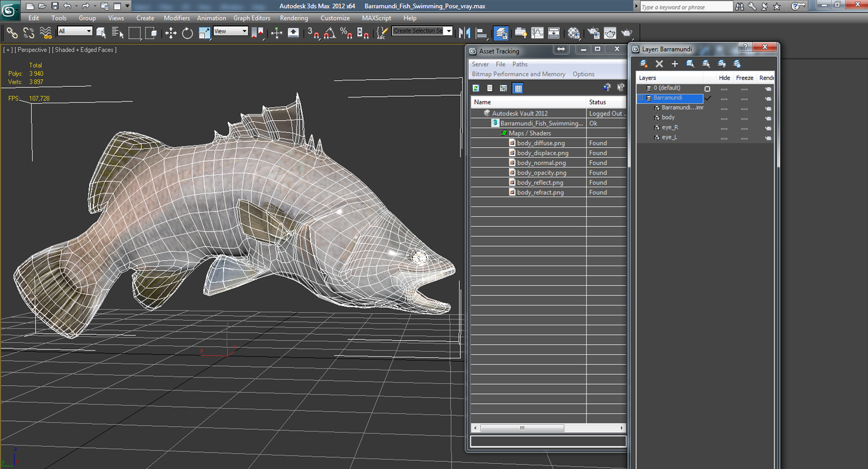Toggle Freeze for the eye_R object
The width and height of the screenshot is (868, 469).
[744, 128]
